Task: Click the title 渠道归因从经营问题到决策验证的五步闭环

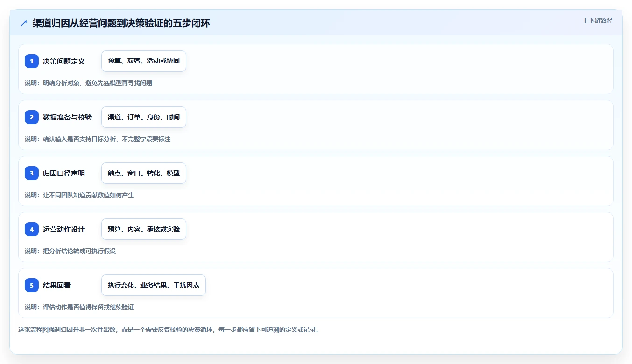Action: [x=121, y=23]
